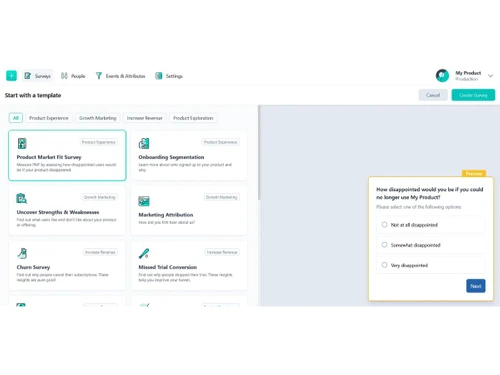Click the Settings icon in navigation
Viewport: 500px width, 375px height.
(159, 76)
